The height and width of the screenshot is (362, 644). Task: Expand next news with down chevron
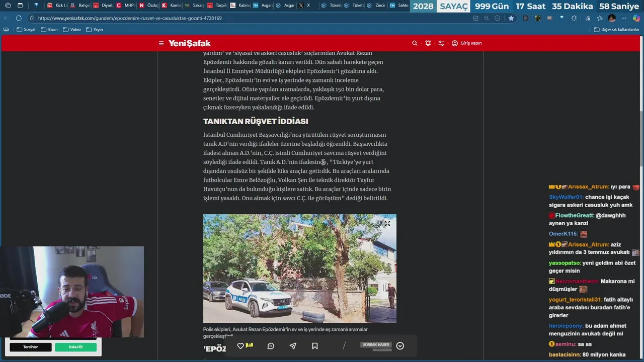pos(400,346)
